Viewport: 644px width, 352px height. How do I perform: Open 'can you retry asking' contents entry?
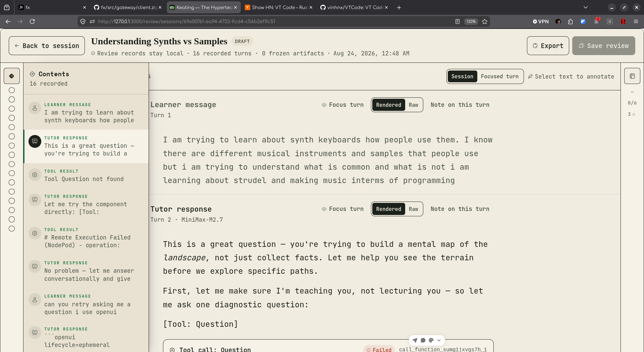(x=86, y=304)
